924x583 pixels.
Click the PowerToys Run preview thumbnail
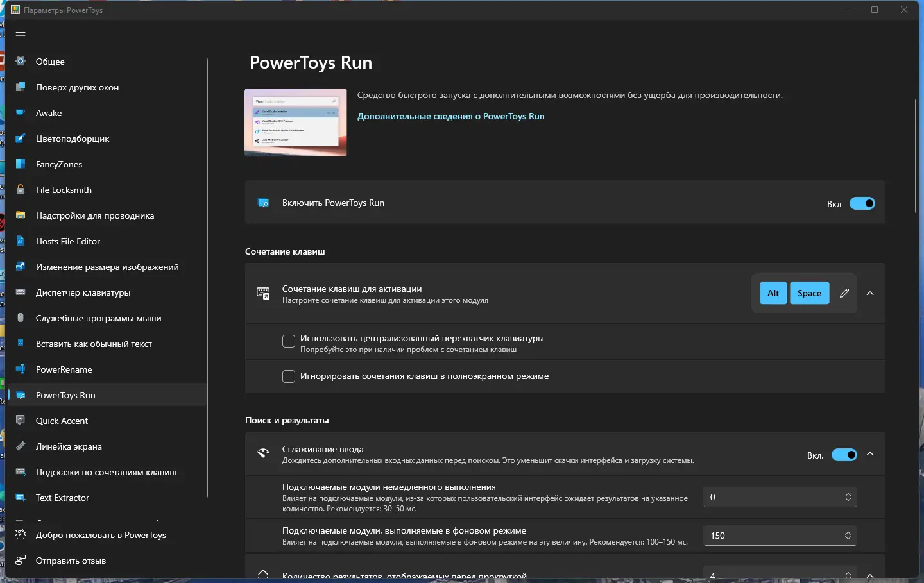tap(296, 123)
